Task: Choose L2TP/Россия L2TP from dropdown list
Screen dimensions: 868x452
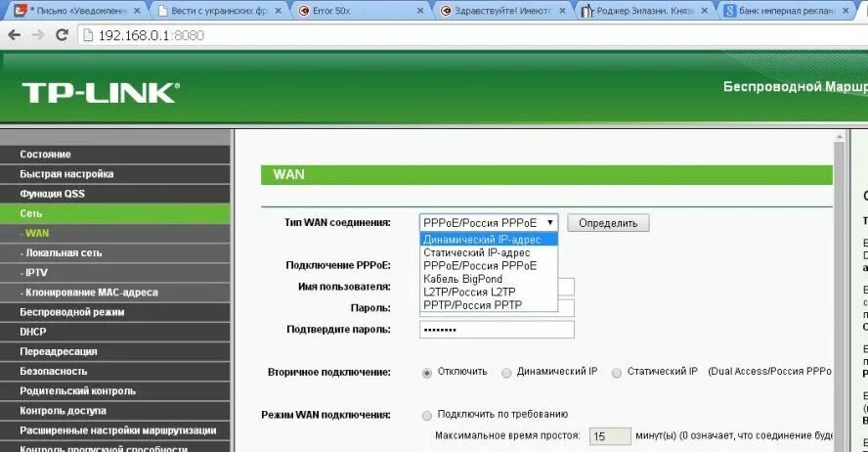Action: 489,292
